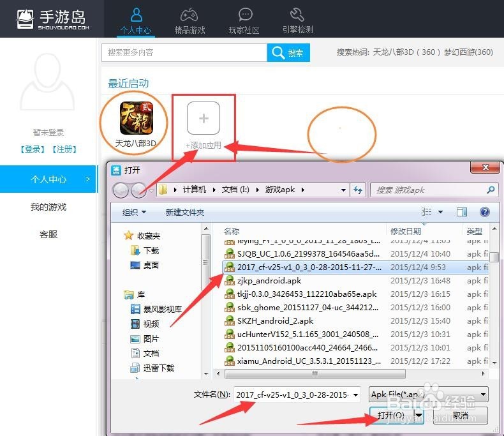Click the file list horizontal scrollbar
Viewport: 504px width, 436px height.
pyautogui.click(x=315, y=373)
